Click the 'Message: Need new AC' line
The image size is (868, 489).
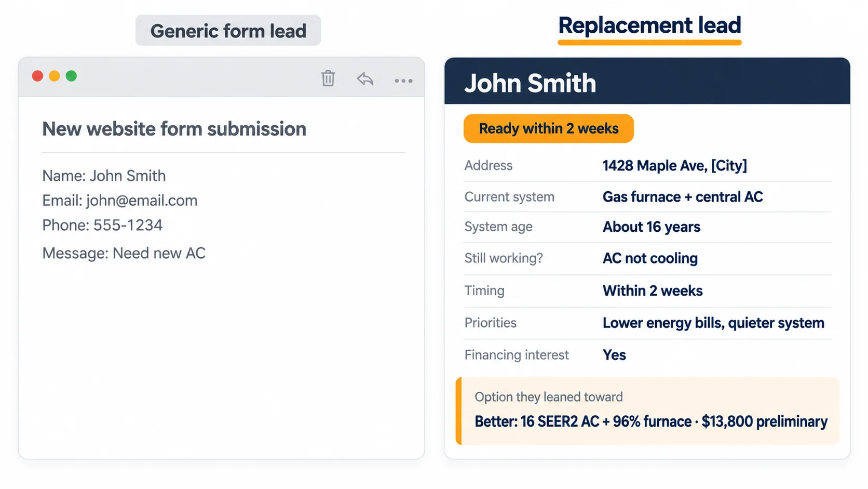tap(124, 253)
